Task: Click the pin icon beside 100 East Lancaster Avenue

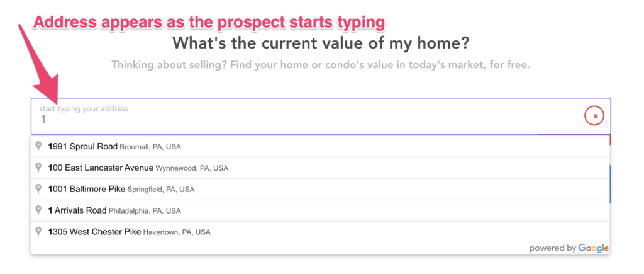Action: [39, 168]
